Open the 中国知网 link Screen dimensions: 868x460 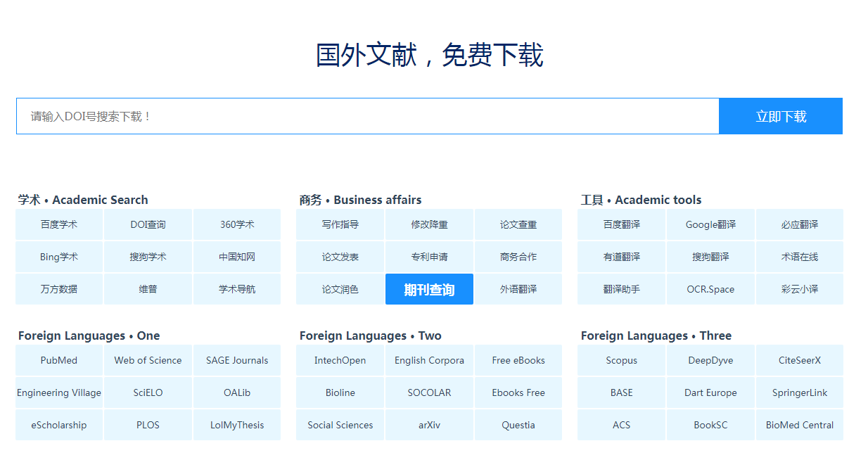[x=237, y=257]
